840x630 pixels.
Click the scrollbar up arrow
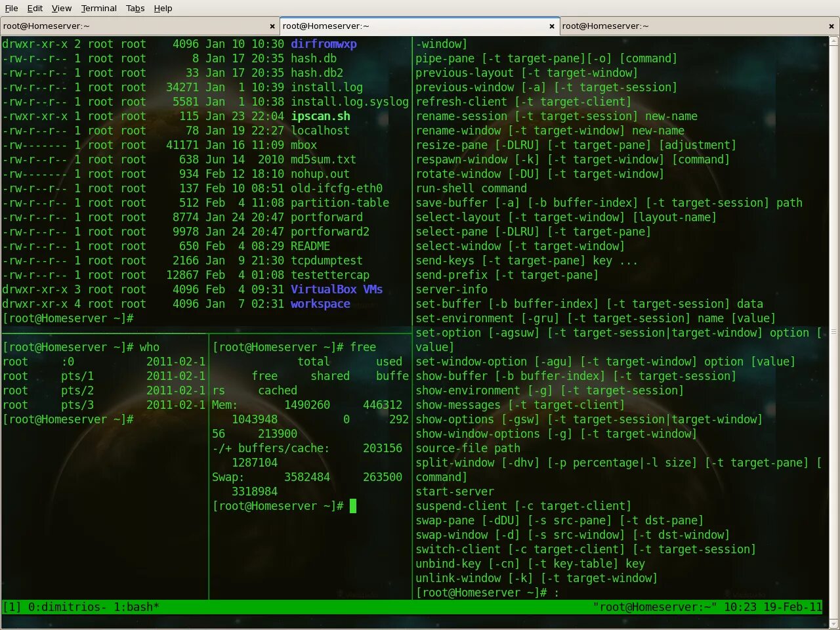(834, 41)
